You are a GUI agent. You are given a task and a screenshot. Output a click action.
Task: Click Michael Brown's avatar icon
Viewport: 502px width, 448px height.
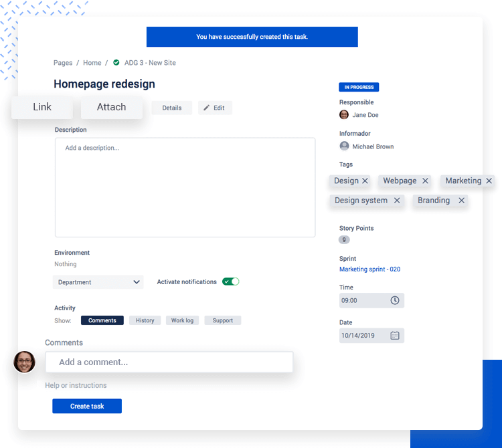click(344, 146)
